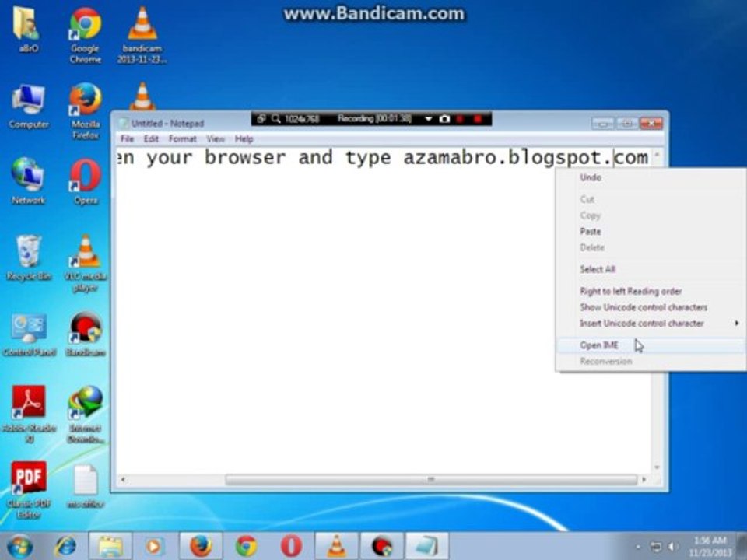Click the Notepad taskbar button

coord(427,546)
